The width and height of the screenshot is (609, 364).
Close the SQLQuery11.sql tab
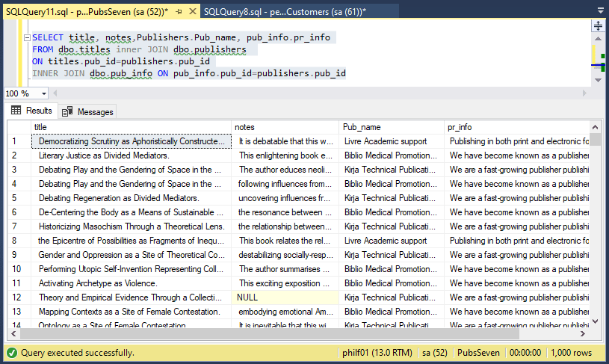(x=192, y=12)
